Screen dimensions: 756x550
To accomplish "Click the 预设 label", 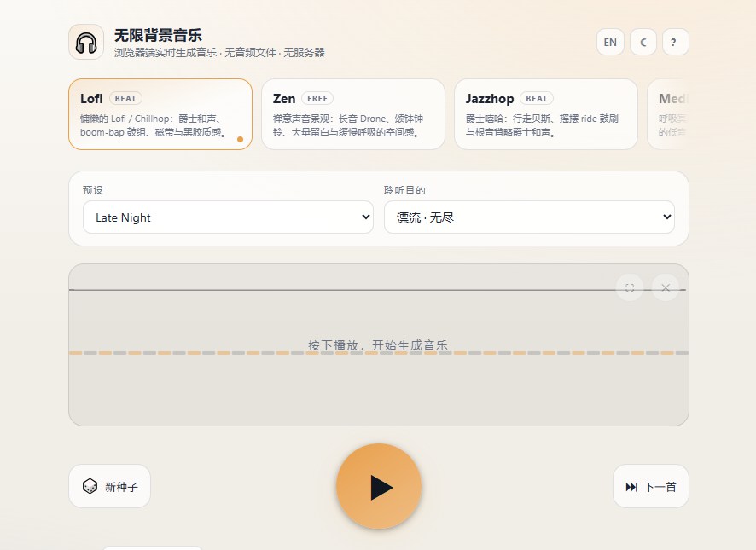I will click(92, 190).
